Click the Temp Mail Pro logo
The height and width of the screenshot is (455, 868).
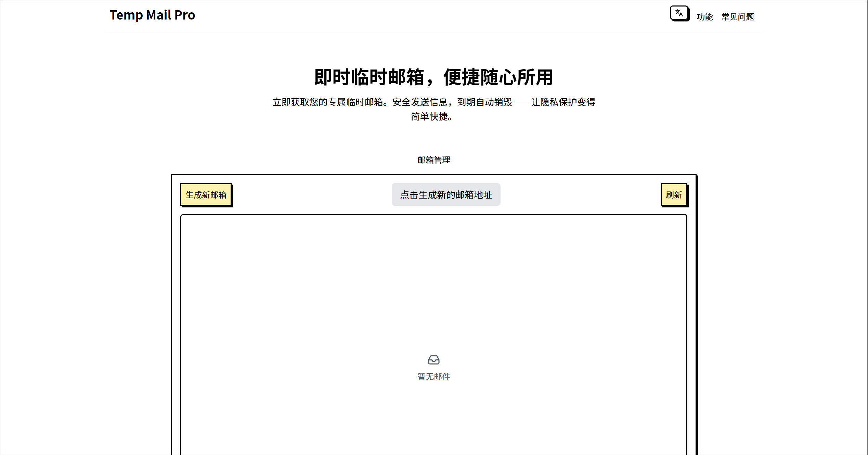[152, 15]
